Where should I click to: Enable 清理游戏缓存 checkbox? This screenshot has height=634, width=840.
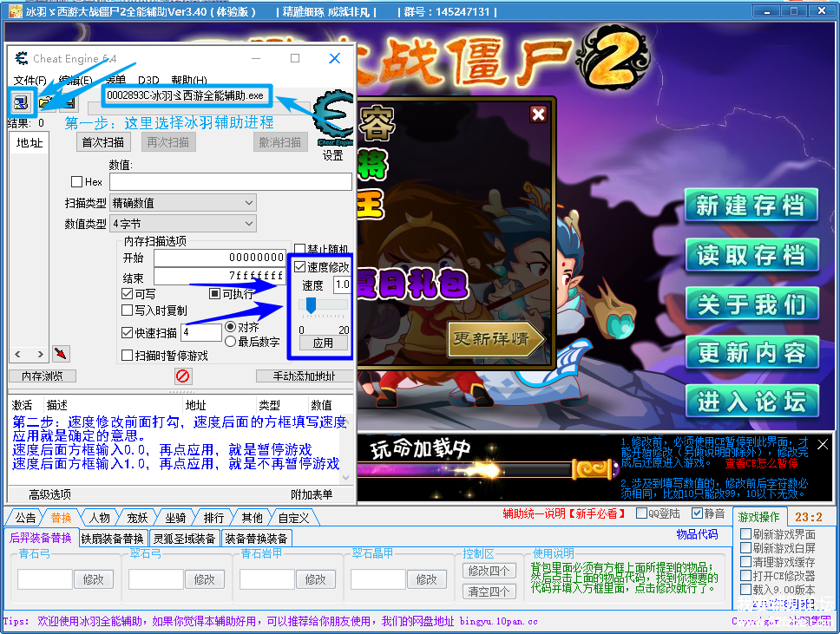pyautogui.click(x=745, y=562)
